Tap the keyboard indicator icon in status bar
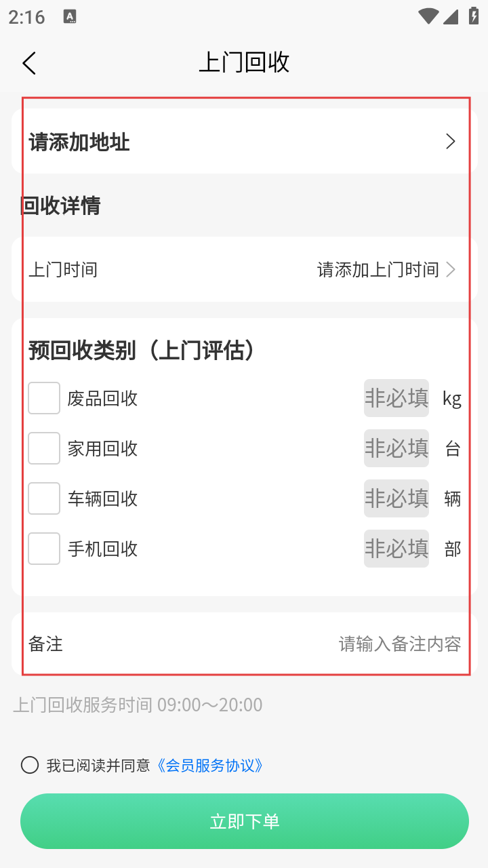This screenshot has height=868, width=488. click(x=70, y=17)
